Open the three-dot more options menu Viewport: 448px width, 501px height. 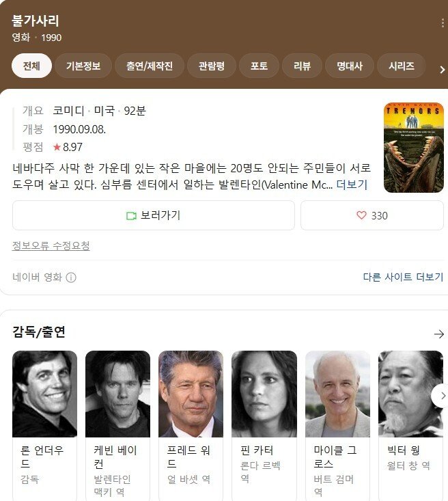tap(443, 23)
